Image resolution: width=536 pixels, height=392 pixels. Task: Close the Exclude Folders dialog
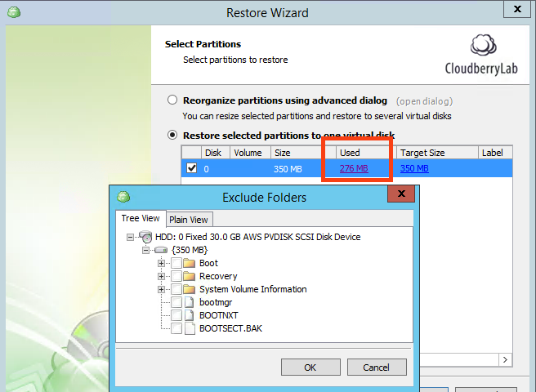point(401,194)
